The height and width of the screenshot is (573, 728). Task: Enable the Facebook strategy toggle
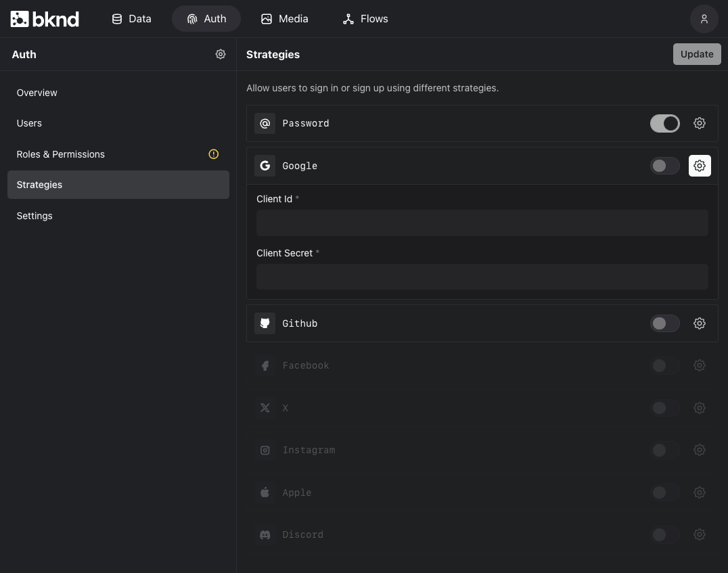665,365
